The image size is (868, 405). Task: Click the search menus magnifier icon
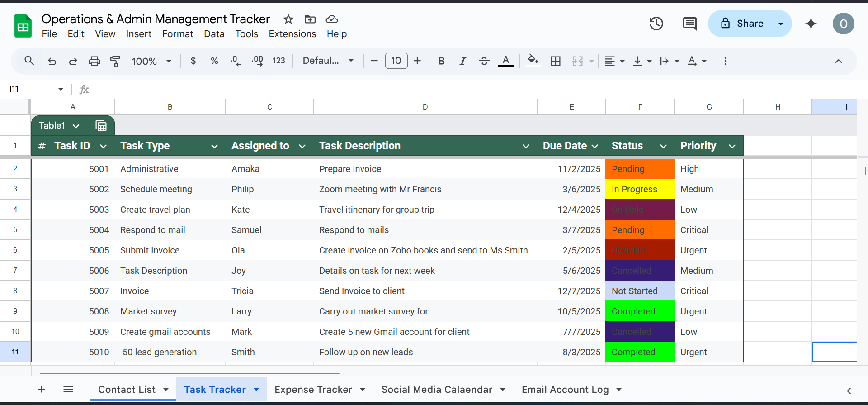tap(29, 61)
